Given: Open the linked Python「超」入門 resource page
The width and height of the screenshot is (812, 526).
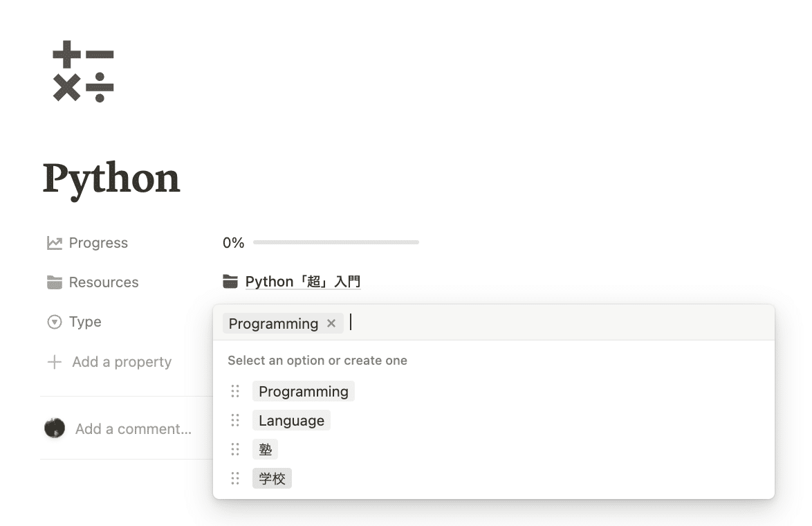Looking at the screenshot, I should click(x=303, y=282).
